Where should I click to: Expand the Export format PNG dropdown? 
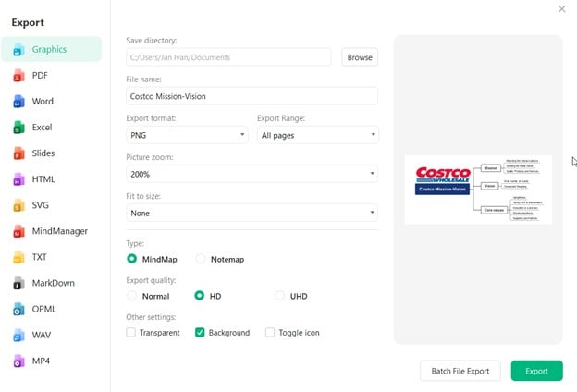click(187, 135)
